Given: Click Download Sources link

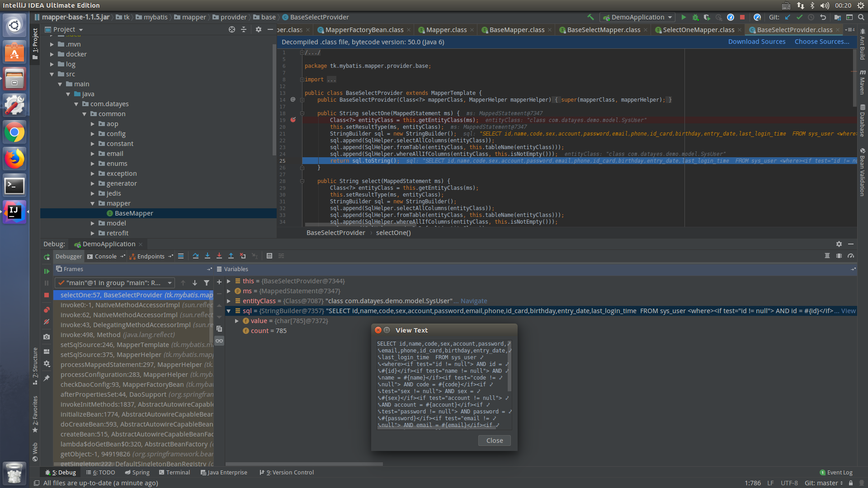Looking at the screenshot, I should pos(757,42).
